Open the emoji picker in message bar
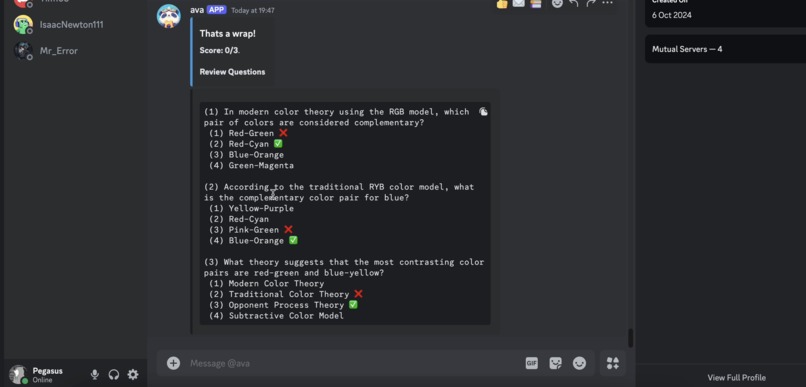The image size is (806, 387). [x=579, y=363]
